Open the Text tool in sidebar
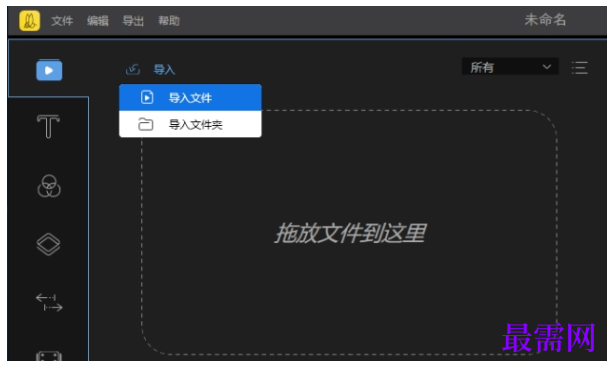This screenshot has height=369, width=614. click(x=49, y=126)
